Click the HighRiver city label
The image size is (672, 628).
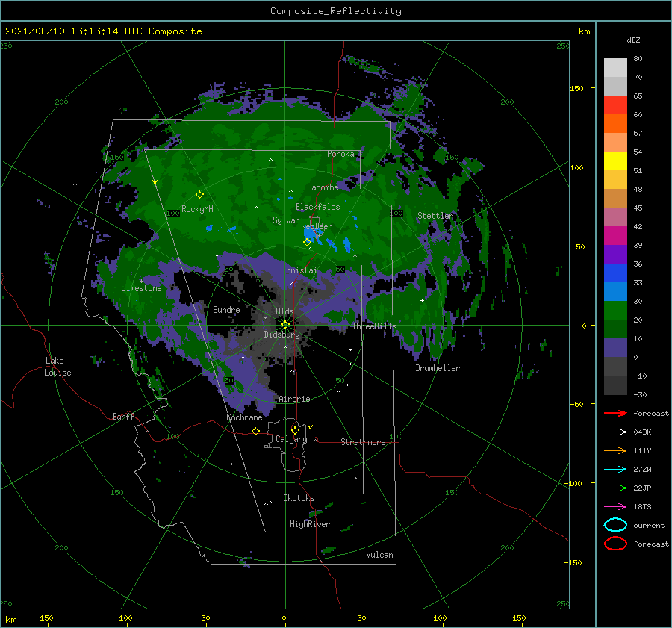[310, 524]
